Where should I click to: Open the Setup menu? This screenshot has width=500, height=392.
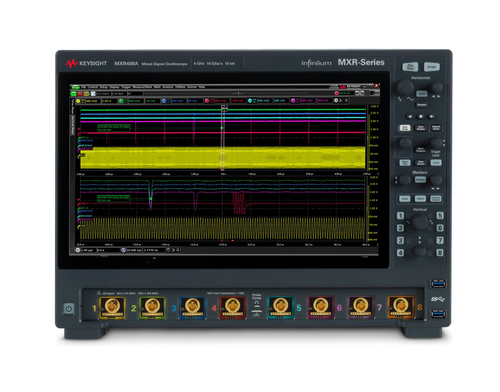click(x=104, y=87)
